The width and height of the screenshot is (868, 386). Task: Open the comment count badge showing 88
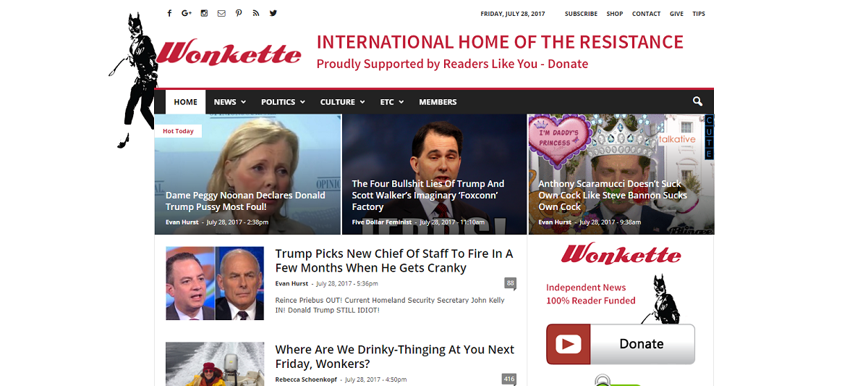click(x=511, y=283)
